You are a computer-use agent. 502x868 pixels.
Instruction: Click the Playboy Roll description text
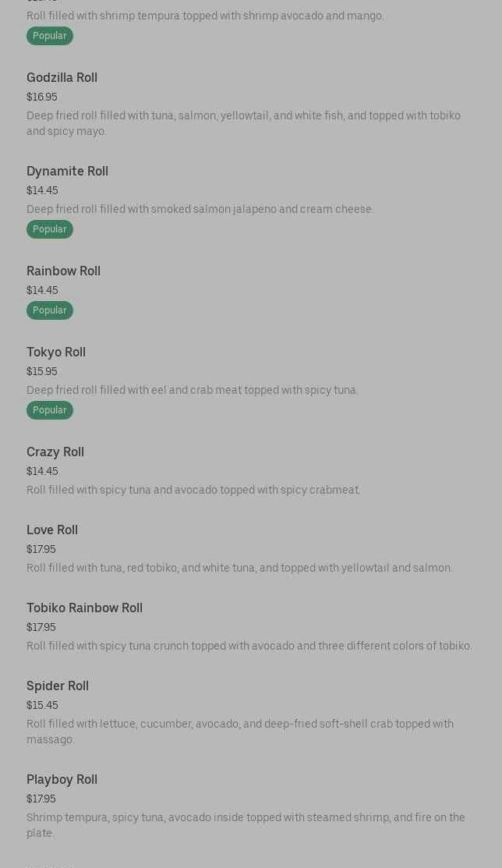tap(246, 825)
